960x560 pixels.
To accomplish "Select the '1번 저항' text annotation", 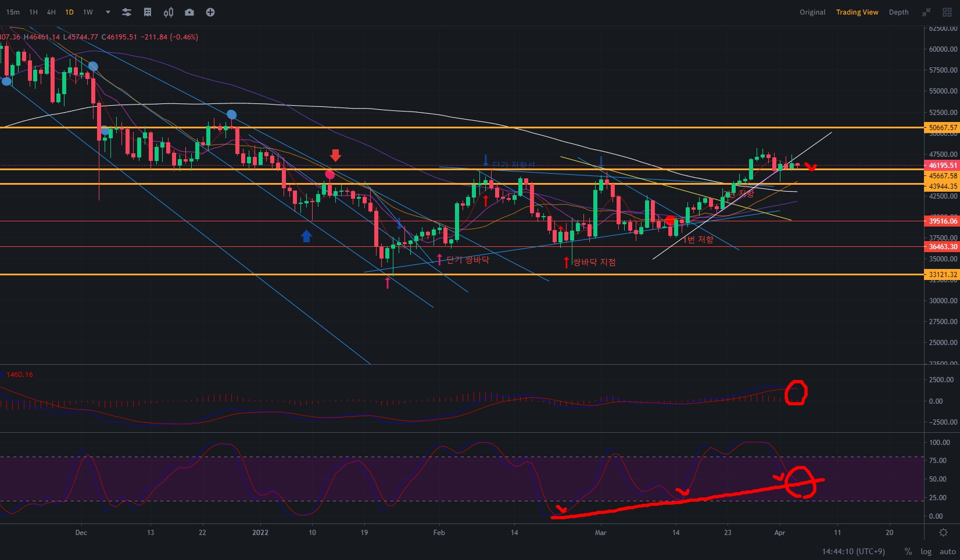I will point(698,239).
